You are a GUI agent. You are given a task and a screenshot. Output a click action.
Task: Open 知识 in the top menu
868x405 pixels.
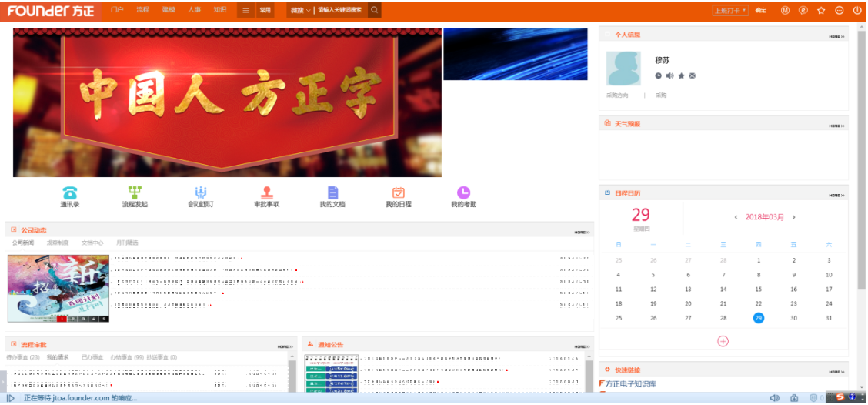click(220, 10)
